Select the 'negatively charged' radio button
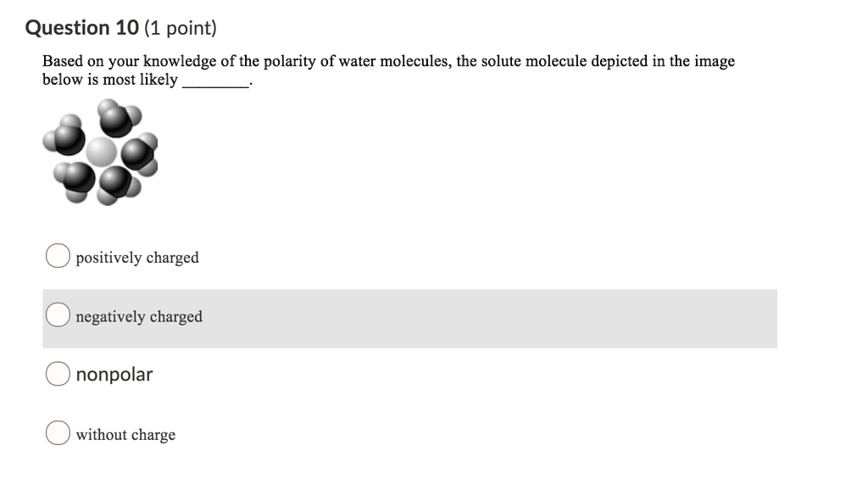This screenshot has width=868, height=501. coord(57,314)
